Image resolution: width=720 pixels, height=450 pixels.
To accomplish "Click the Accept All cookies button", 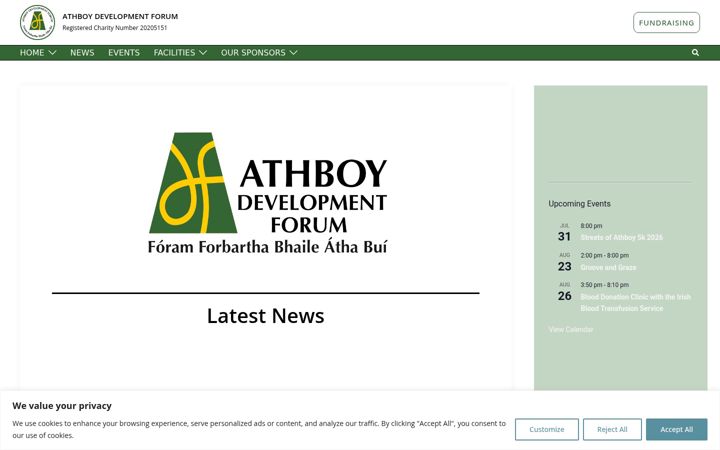I will tap(676, 429).
